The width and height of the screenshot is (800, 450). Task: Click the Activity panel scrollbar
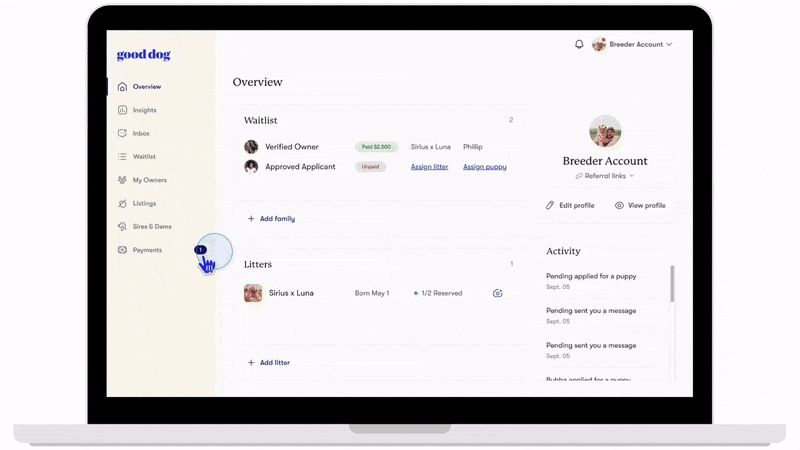pyautogui.click(x=672, y=284)
